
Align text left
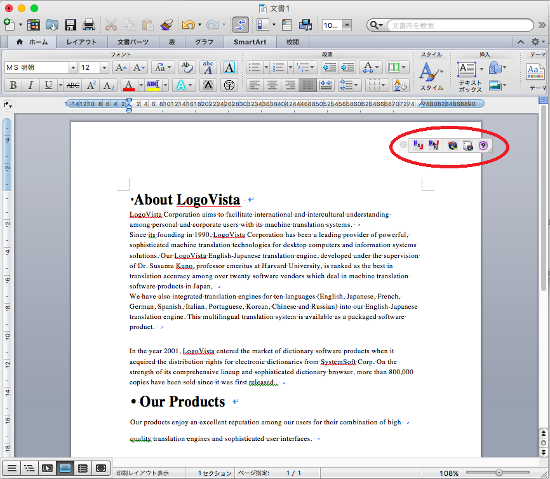click(255, 85)
